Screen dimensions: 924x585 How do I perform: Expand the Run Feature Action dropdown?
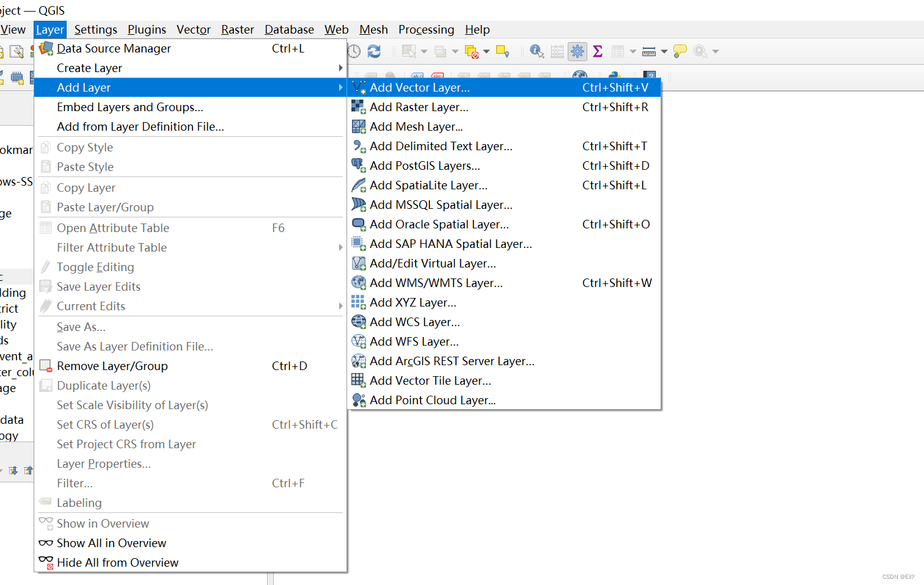click(716, 51)
